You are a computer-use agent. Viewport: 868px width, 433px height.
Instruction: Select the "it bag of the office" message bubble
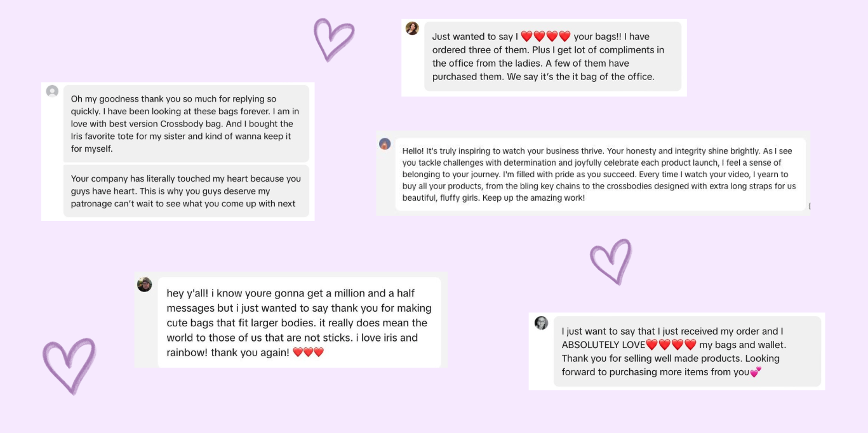[552, 57]
